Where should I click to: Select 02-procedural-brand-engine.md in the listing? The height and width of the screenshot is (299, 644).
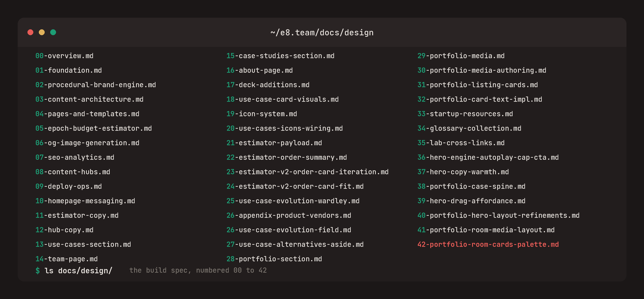click(x=96, y=85)
